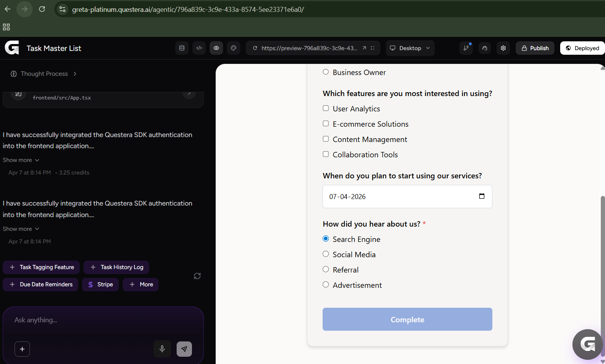The width and height of the screenshot is (605, 364).
Task: Select the Social Media radio option
Action: [326, 254]
